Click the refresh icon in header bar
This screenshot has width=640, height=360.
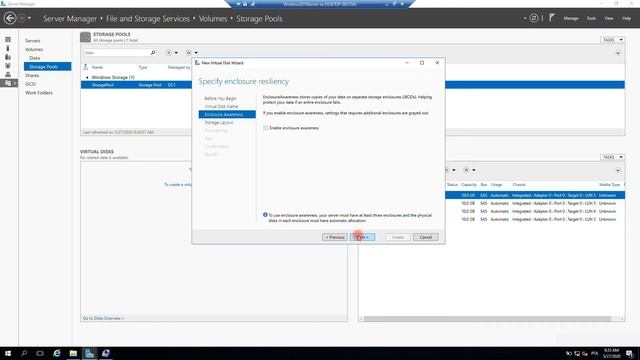tap(533, 18)
